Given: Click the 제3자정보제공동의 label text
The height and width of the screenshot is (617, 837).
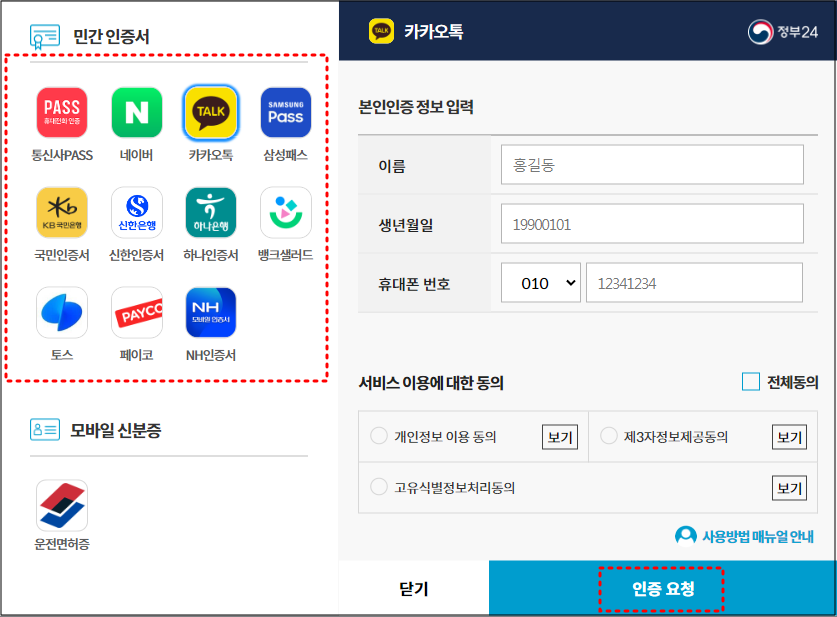Looking at the screenshot, I should point(676,437).
